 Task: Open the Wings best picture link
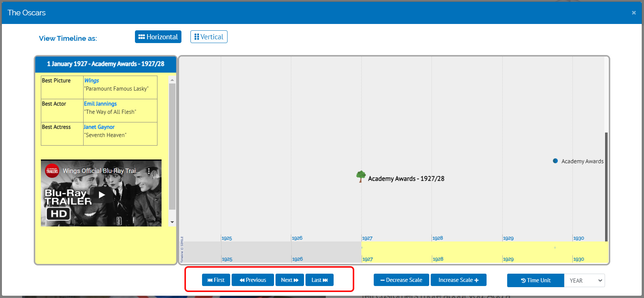pos(91,80)
